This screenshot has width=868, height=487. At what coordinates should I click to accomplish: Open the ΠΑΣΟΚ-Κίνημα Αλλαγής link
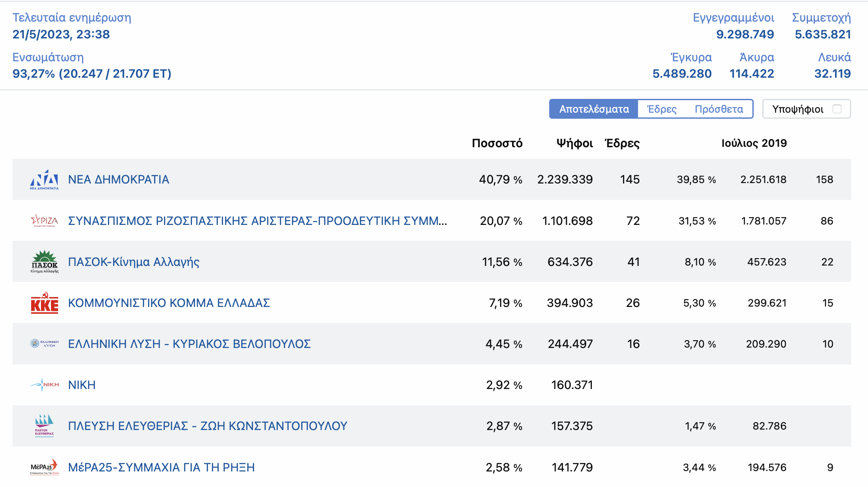tap(134, 262)
